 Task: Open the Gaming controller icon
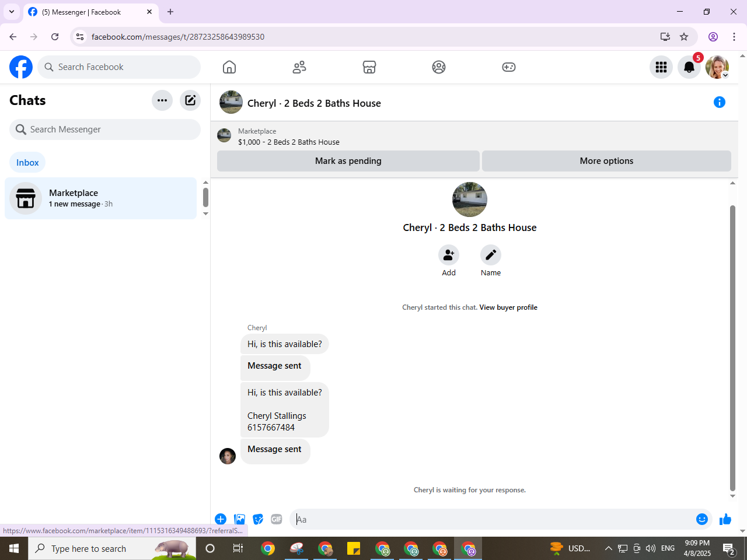(x=509, y=67)
